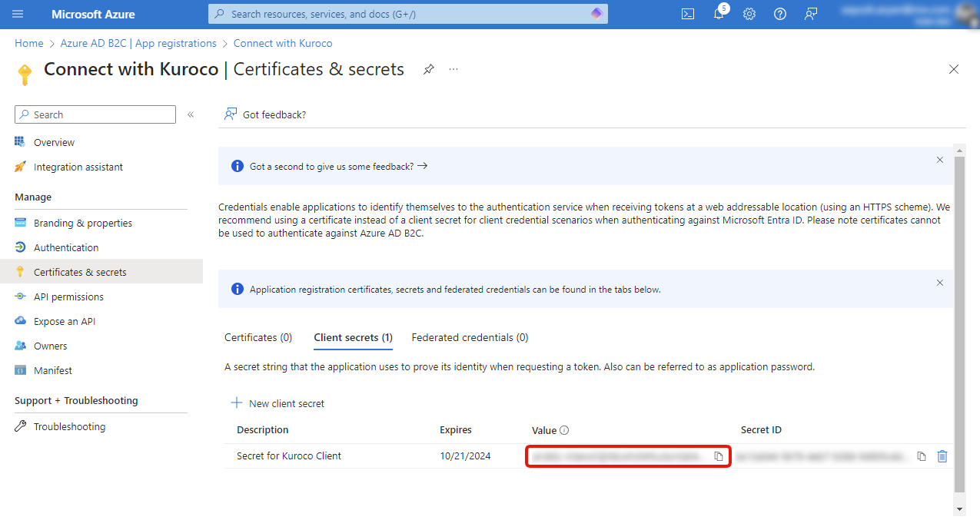Switch to the Certificates tab
980x530 pixels.
pos(258,337)
